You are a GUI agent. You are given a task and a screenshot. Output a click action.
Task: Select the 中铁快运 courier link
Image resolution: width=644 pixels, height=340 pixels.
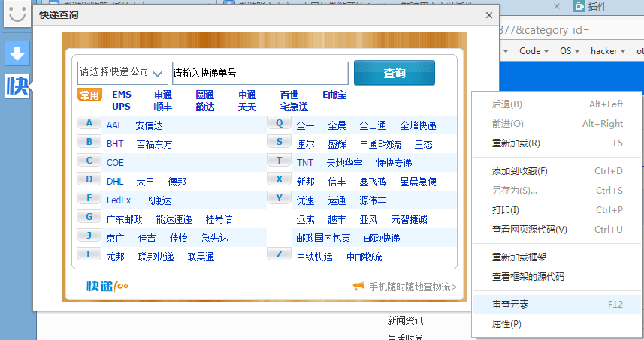(315, 257)
